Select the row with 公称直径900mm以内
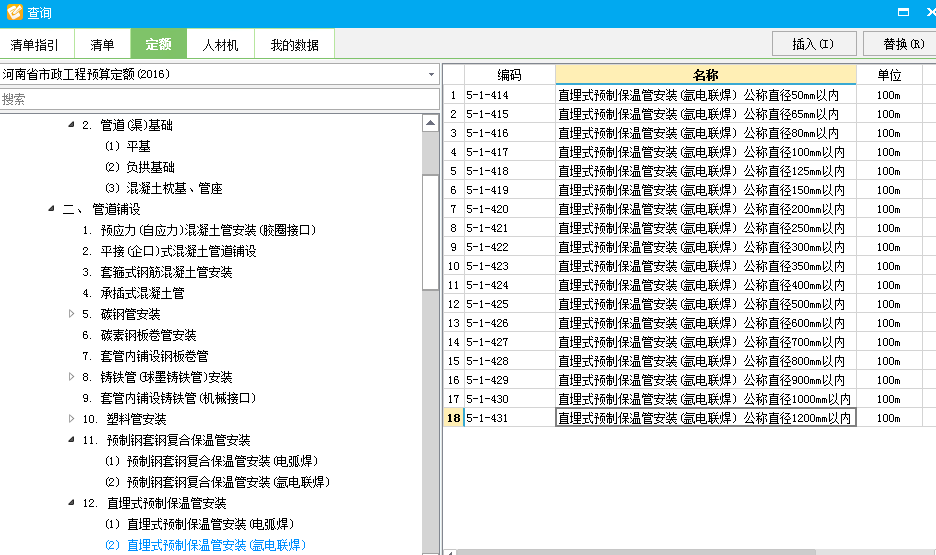Viewport: 936px width, 555px height. 706,380
